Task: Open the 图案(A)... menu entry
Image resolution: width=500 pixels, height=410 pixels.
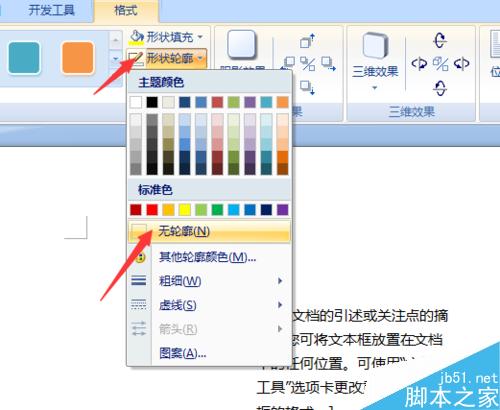Action: point(209,353)
